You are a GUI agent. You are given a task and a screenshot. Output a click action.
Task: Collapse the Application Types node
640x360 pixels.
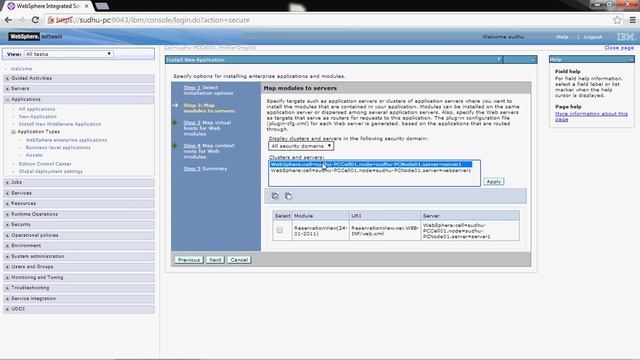(13, 132)
